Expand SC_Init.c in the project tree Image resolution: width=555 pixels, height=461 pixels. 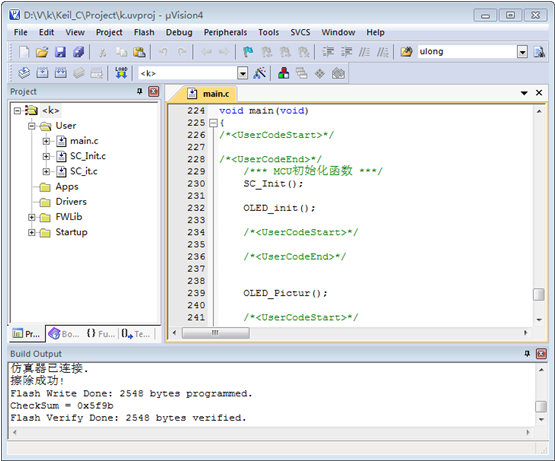(46, 156)
